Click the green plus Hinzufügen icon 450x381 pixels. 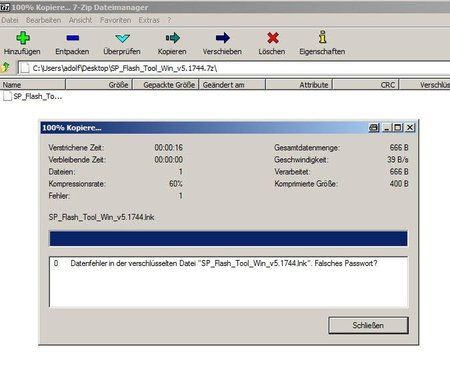point(23,38)
